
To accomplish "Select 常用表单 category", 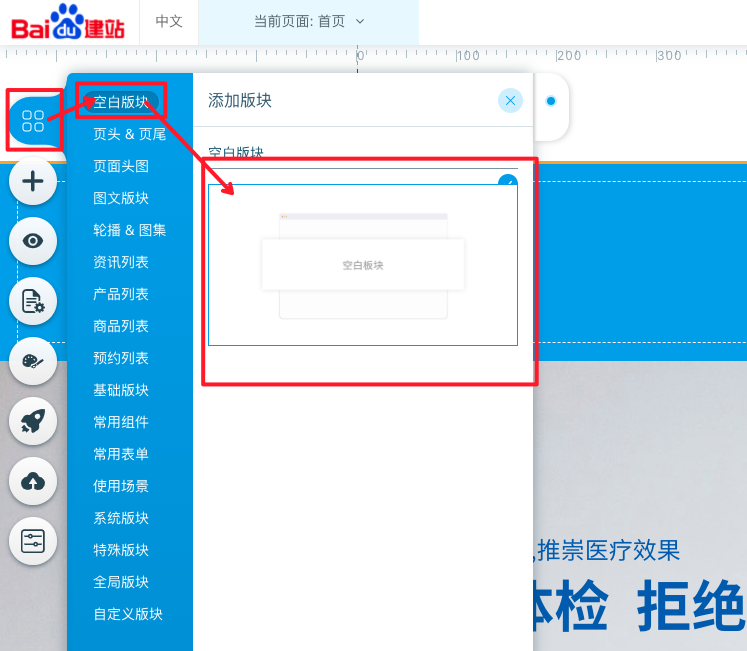I will click(x=121, y=454).
